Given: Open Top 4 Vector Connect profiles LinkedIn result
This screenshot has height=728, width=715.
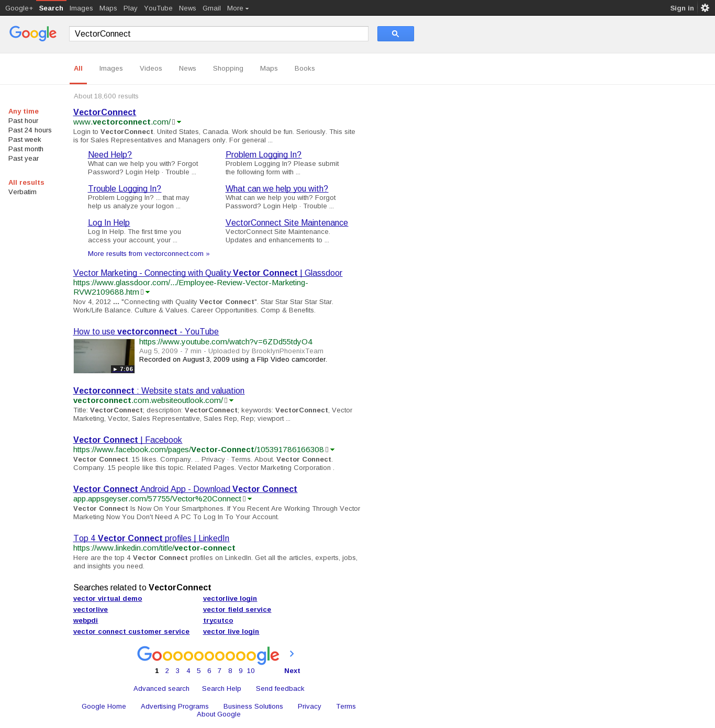Looking at the screenshot, I should point(151,538).
